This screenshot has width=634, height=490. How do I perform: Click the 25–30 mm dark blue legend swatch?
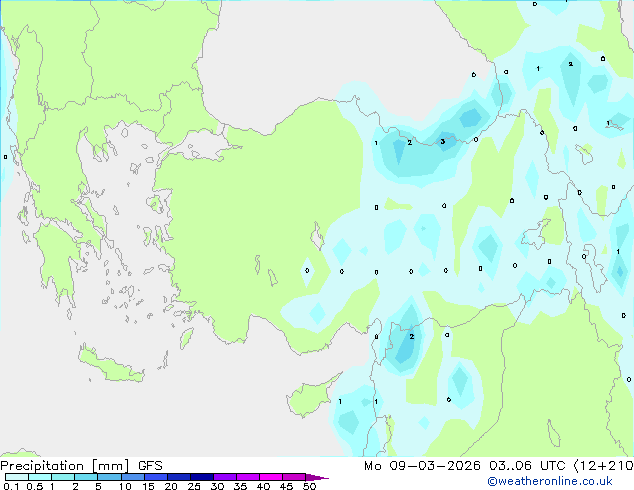pyautogui.click(x=201, y=477)
